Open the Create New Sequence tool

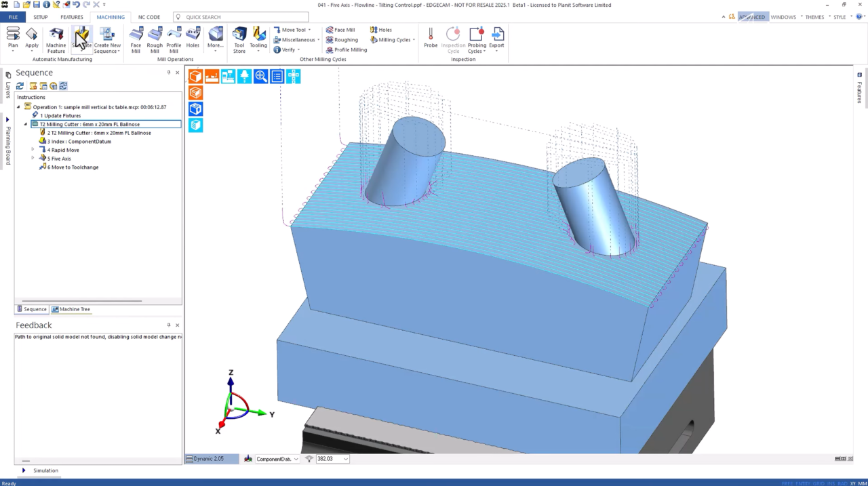pos(106,39)
